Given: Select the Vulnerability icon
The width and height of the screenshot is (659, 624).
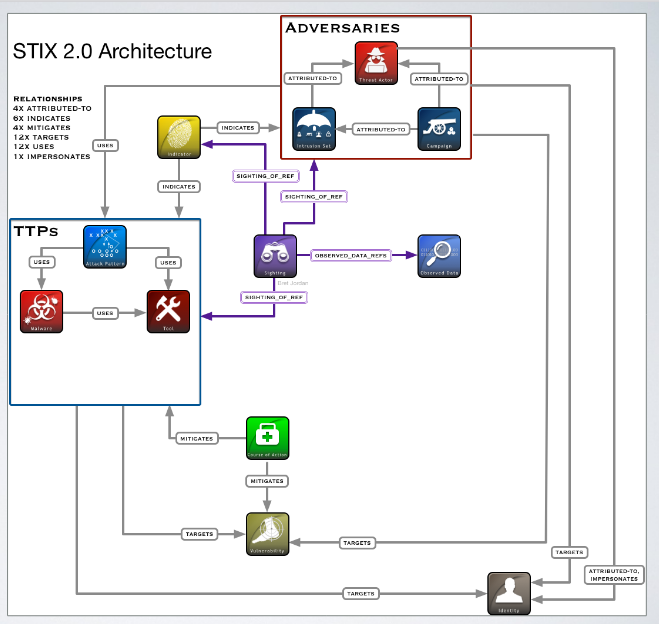Looking at the screenshot, I should pyautogui.click(x=268, y=534).
